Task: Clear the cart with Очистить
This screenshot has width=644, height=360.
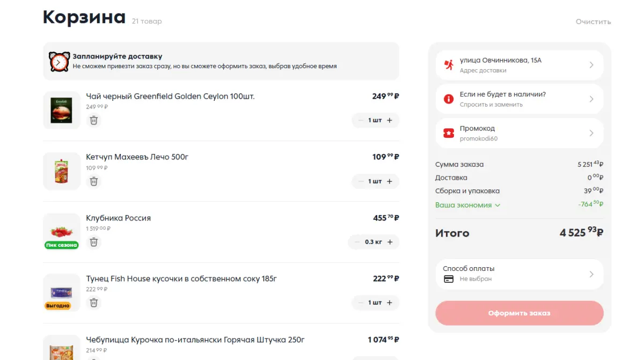Action: point(594,22)
